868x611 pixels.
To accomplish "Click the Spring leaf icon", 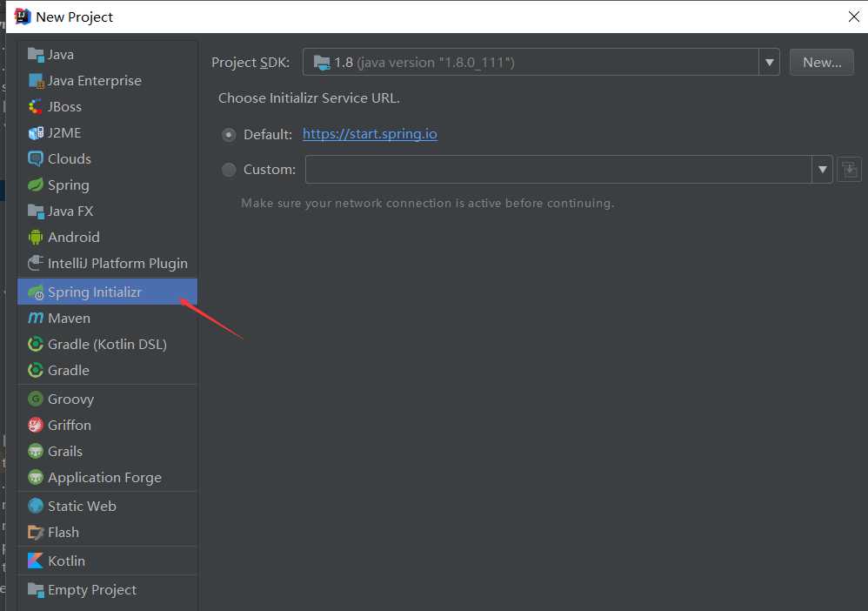I will (x=36, y=185).
